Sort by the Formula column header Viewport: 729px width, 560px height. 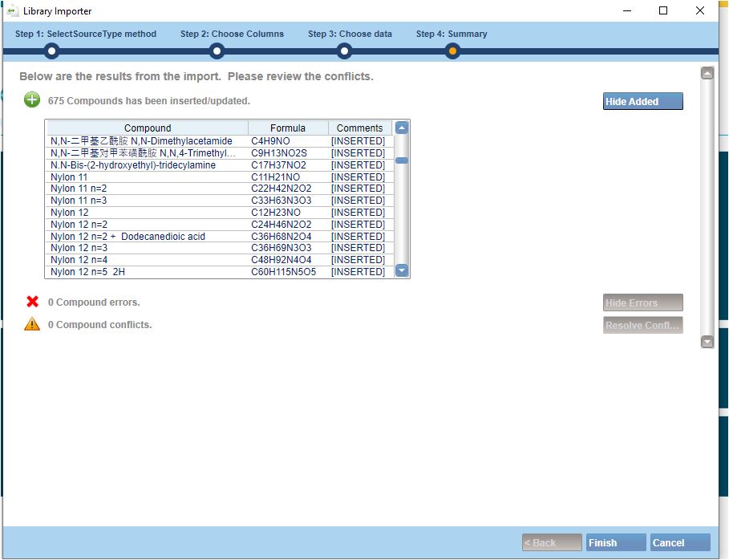pos(288,128)
